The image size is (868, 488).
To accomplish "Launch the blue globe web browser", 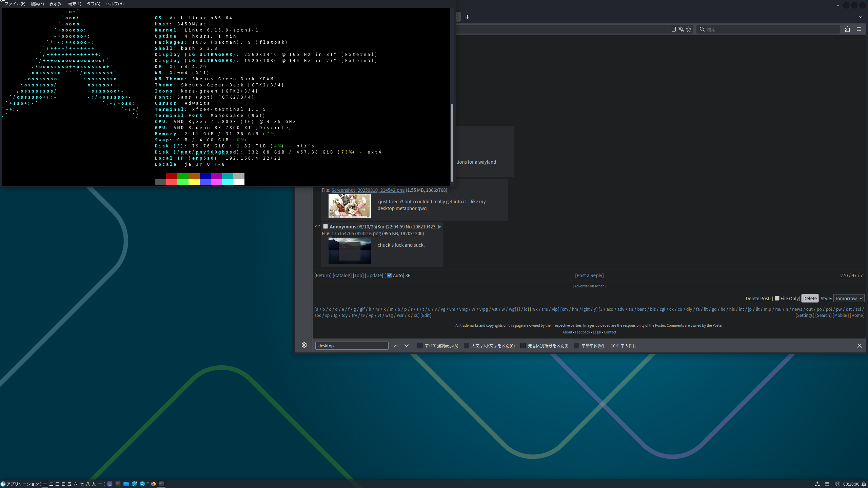I will [x=134, y=484].
